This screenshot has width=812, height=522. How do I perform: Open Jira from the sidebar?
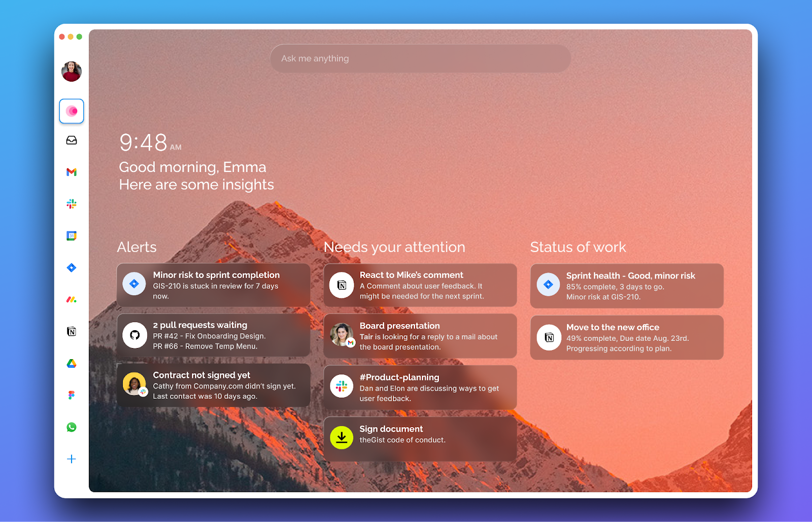point(72,267)
